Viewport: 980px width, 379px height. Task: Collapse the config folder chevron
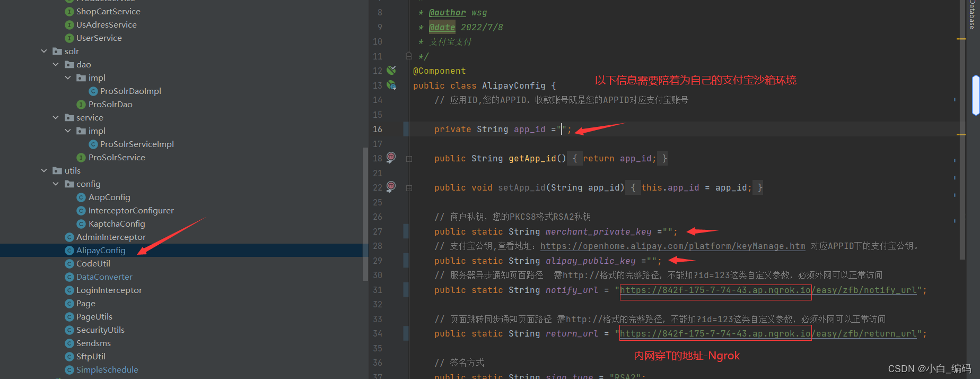click(56, 184)
